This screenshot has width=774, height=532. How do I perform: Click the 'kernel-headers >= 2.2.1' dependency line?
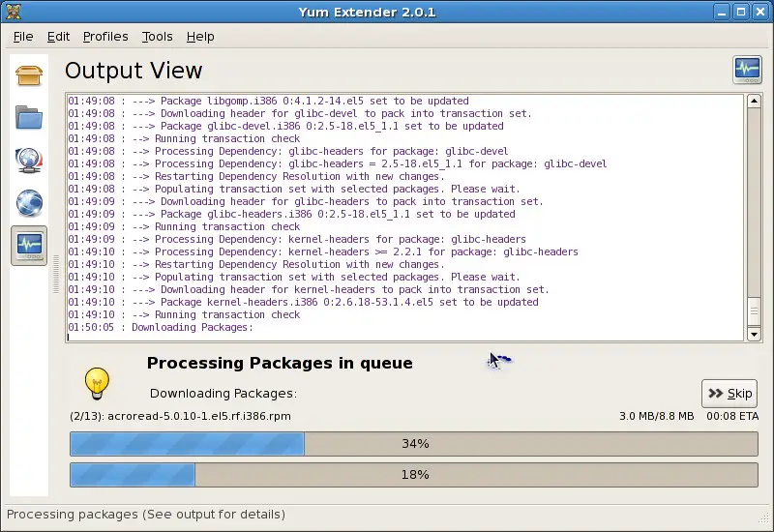(323, 251)
